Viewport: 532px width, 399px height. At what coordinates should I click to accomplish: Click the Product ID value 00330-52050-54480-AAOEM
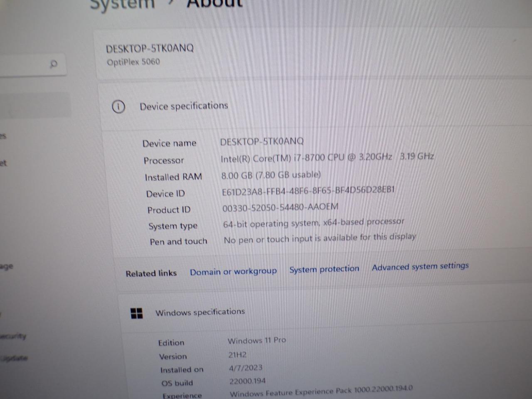click(x=280, y=207)
